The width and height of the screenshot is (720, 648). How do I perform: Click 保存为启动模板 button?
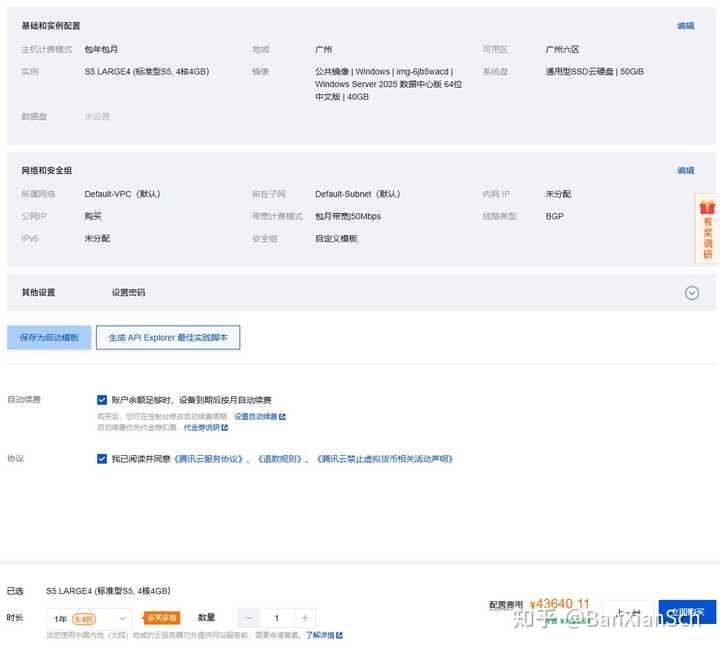tap(49, 338)
